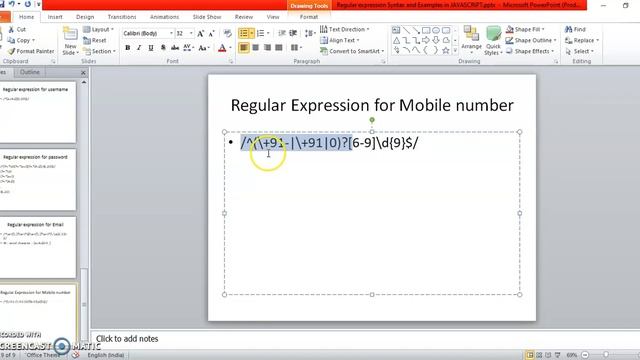Screen dimensions: 640x360
Task: Click the Find button
Action: tap(575, 29)
